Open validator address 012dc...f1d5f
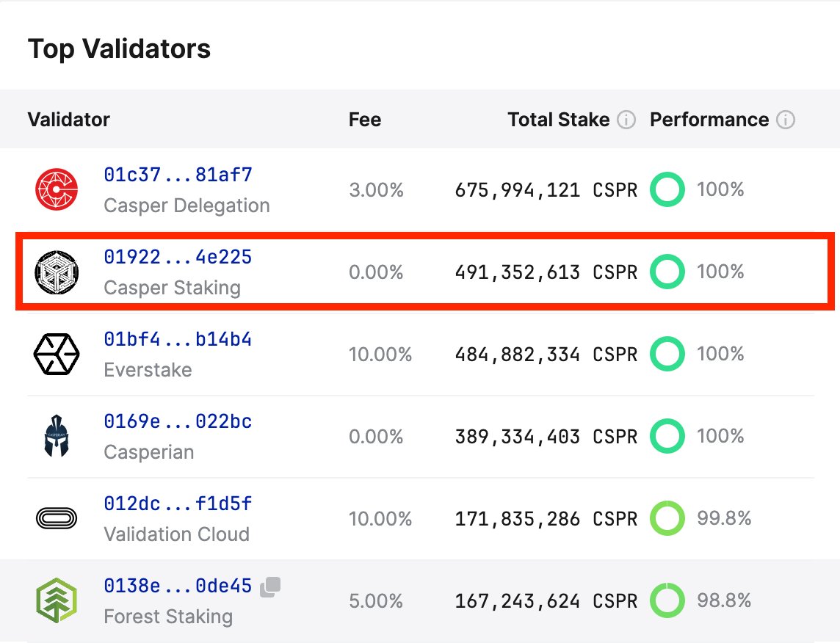The image size is (840, 643). 178,504
